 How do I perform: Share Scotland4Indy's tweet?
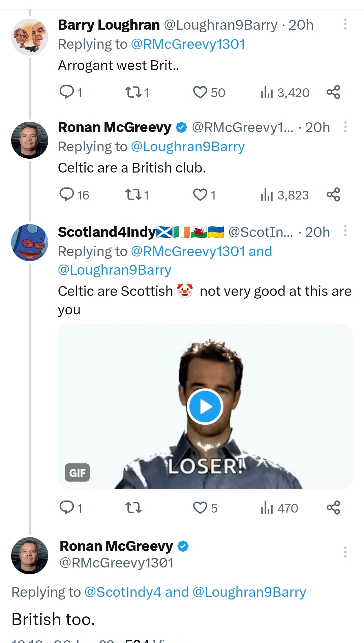point(333,508)
